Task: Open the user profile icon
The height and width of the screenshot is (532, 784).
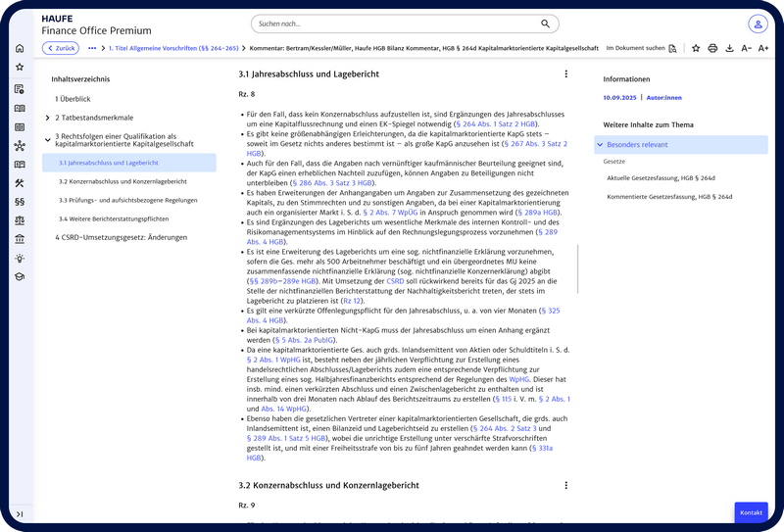Action: (758, 24)
